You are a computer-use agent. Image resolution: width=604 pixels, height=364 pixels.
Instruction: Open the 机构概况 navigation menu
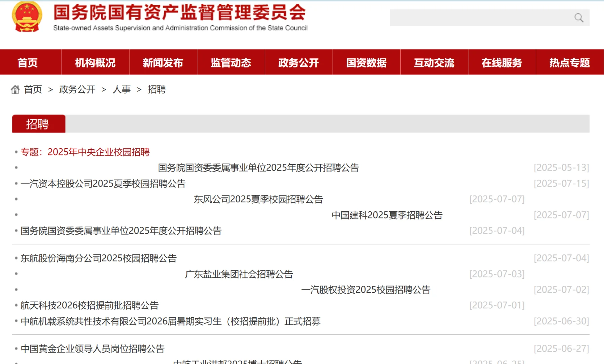(95, 62)
